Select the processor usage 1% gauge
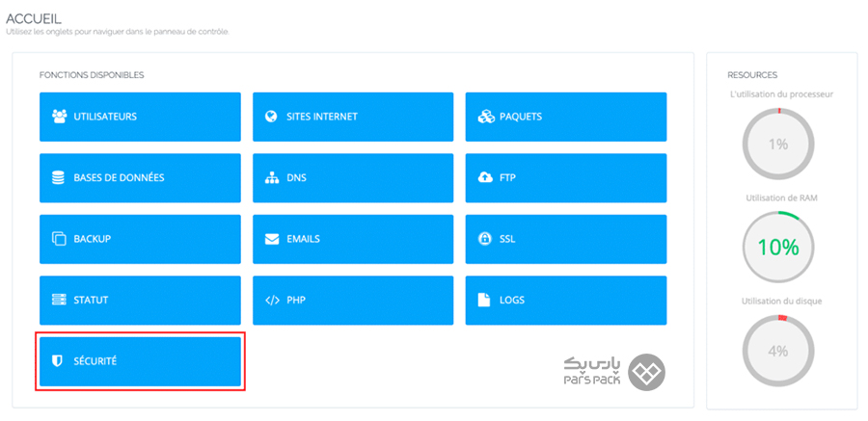 tap(778, 145)
